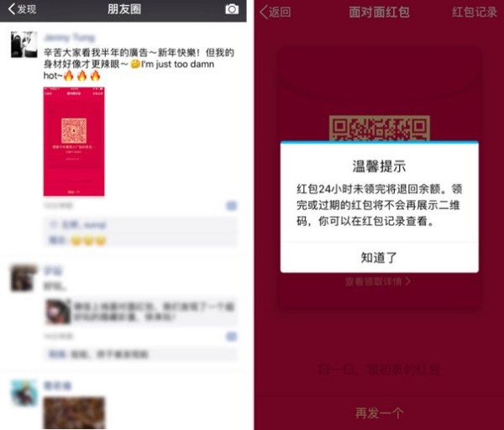Tap the third post's profile avatar
The width and height of the screenshot is (504, 430).
pyautogui.click(x=24, y=393)
